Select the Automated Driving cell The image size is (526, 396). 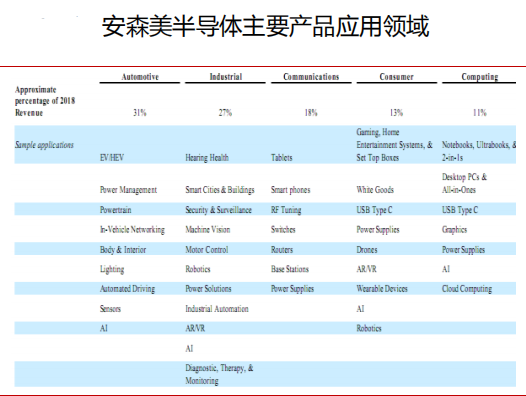(127, 289)
